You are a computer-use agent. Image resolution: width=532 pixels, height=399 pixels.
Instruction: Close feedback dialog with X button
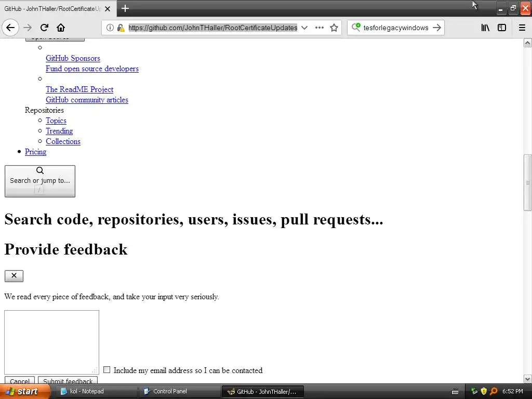click(x=14, y=276)
